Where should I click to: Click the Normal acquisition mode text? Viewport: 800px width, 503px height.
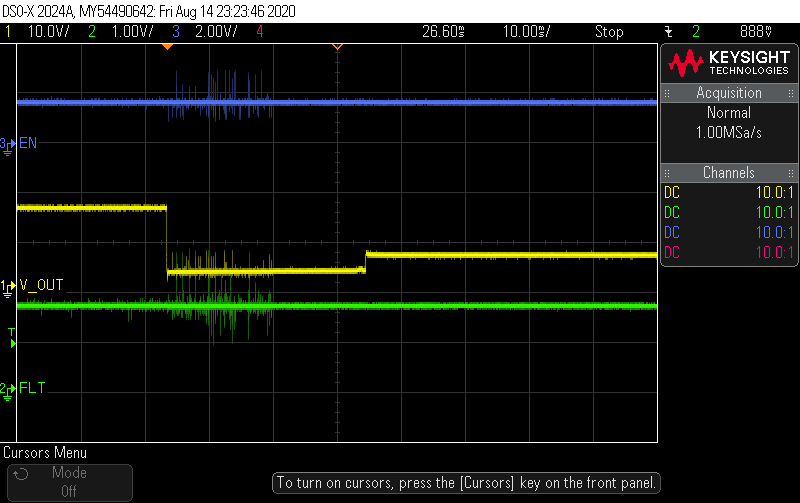(729, 112)
